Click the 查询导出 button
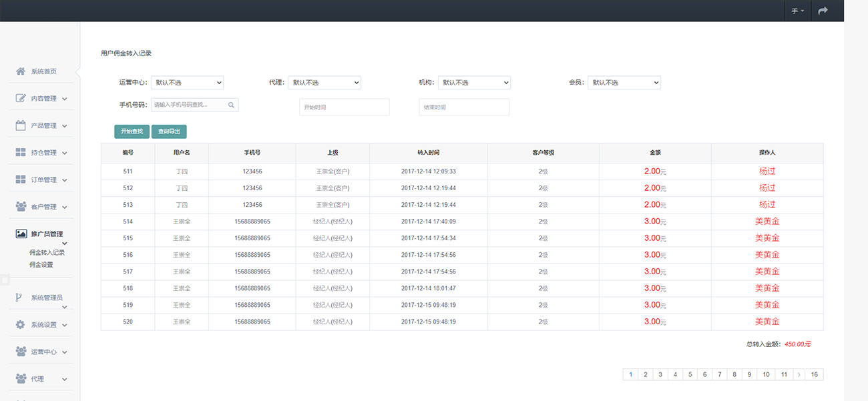The width and height of the screenshot is (868, 401). [169, 131]
